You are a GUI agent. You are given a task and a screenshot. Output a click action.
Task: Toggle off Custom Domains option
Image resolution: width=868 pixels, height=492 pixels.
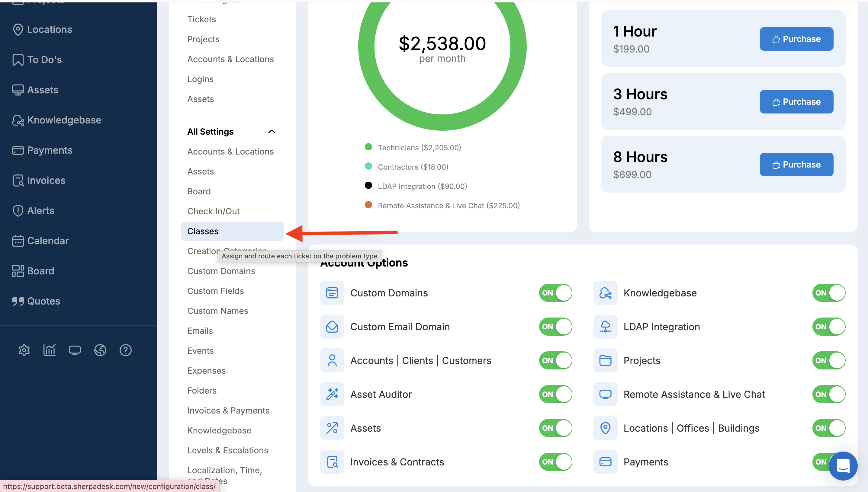(555, 292)
